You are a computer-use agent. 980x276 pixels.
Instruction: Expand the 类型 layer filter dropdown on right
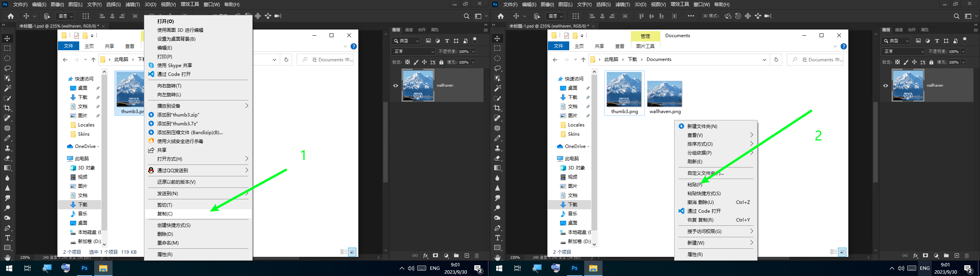coord(896,41)
